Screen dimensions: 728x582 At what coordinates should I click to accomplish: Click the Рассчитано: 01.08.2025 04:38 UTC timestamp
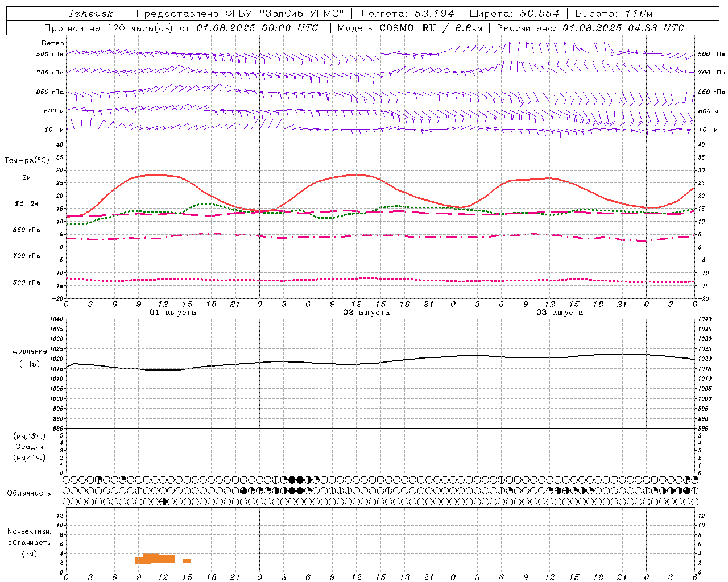[x=590, y=28]
